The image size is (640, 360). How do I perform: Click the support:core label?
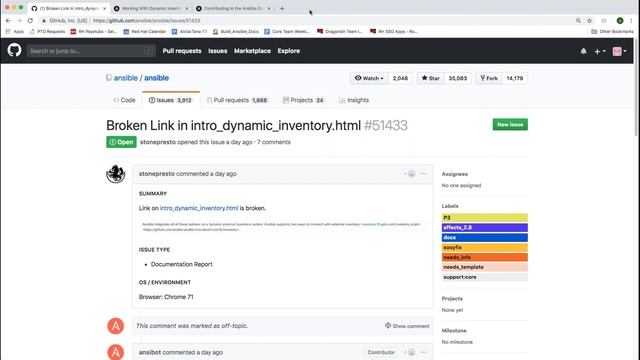(484, 277)
